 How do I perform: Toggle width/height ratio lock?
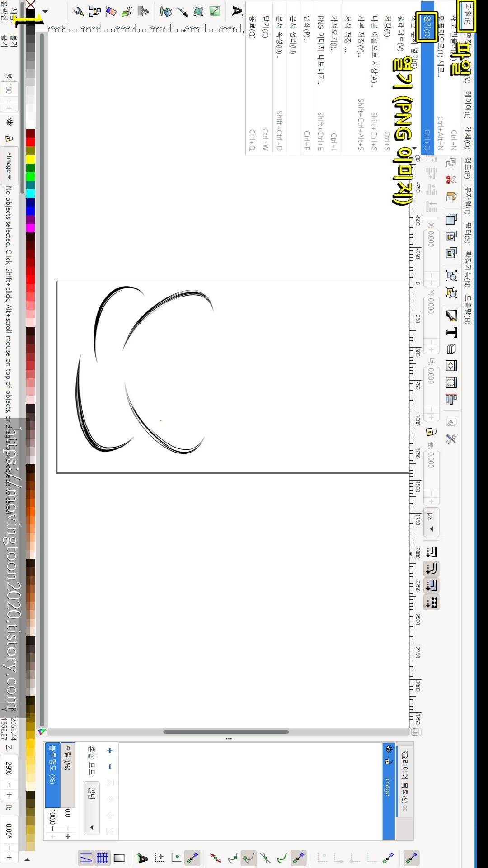[431, 431]
